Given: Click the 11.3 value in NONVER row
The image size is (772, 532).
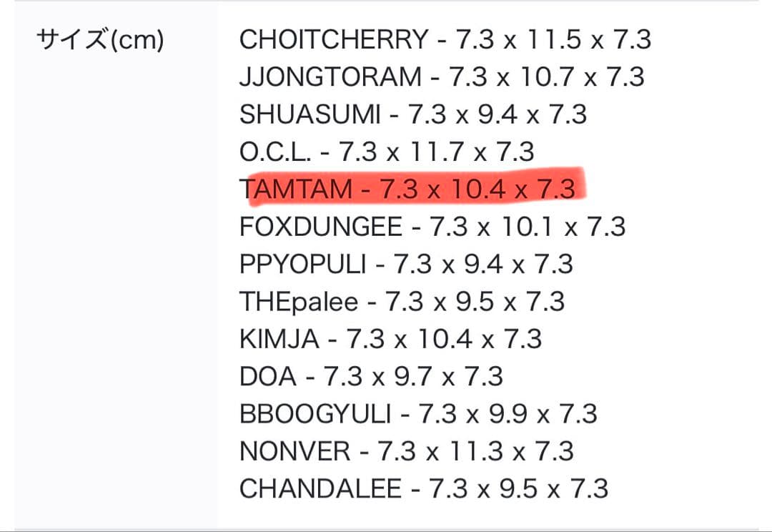Looking at the screenshot, I should (477, 452).
